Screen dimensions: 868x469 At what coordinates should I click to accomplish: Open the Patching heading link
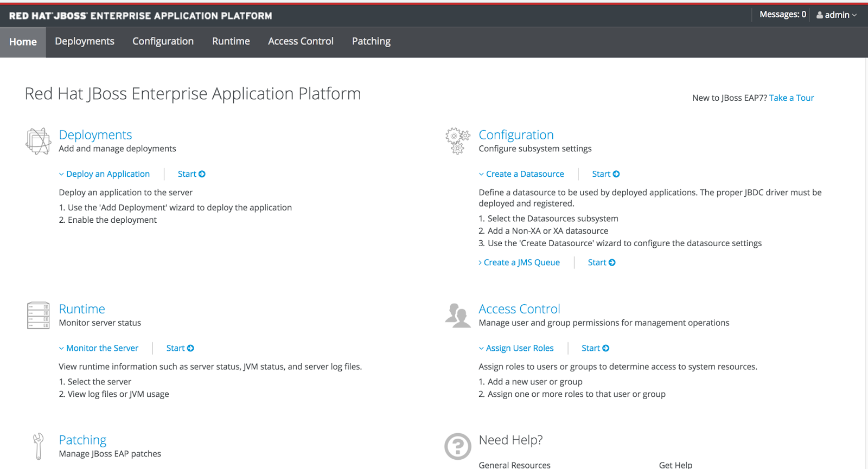click(x=82, y=440)
